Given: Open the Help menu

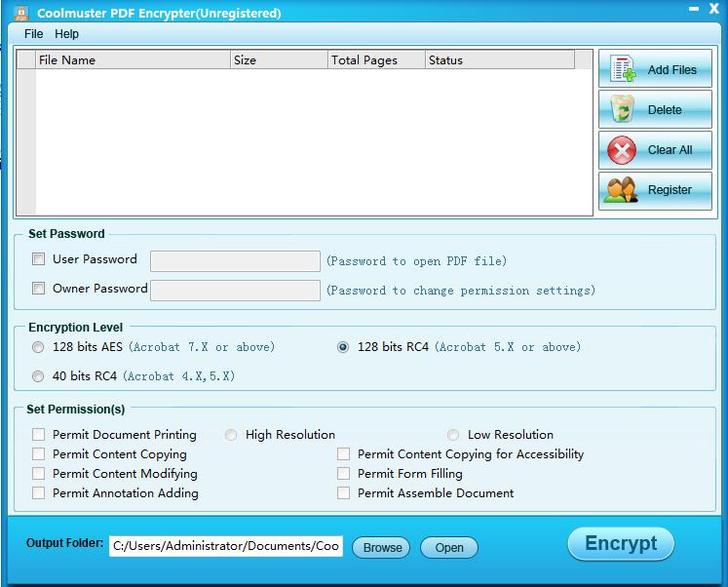Looking at the screenshot, I should coord(66,34).
